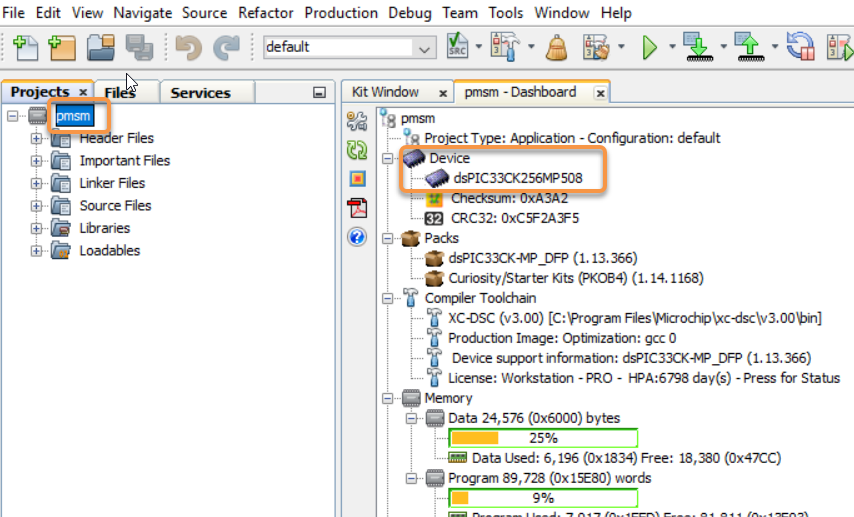
Task: Open the arrow next to SRC icon
Action: [x=479, y=47]
